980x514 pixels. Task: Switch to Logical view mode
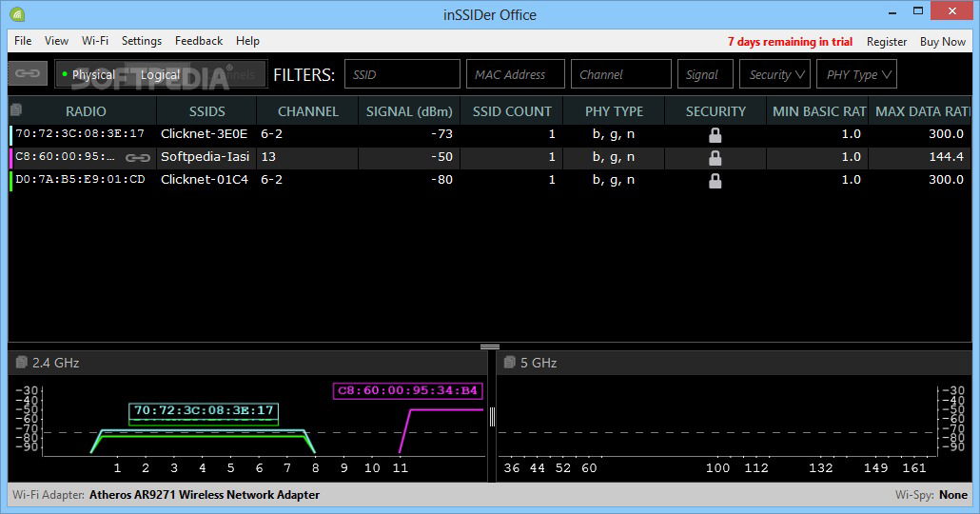pos(160,74)
